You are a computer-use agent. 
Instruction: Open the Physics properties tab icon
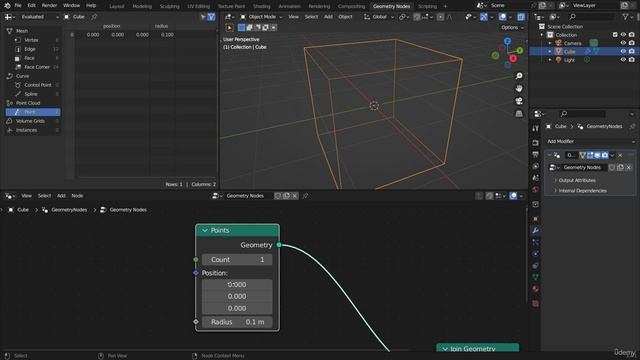[x=536, y=254]
